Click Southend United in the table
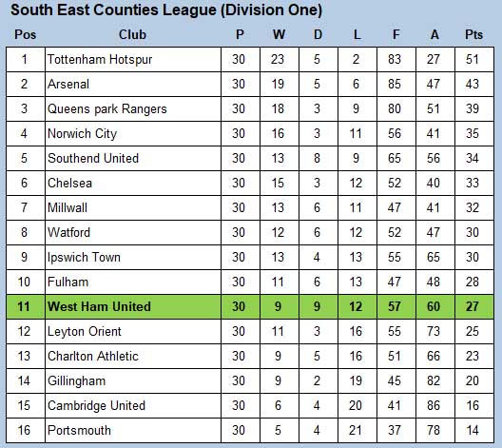Image resolution: width=502 pixels, height=448 pixels. click(x=93, y=159)
